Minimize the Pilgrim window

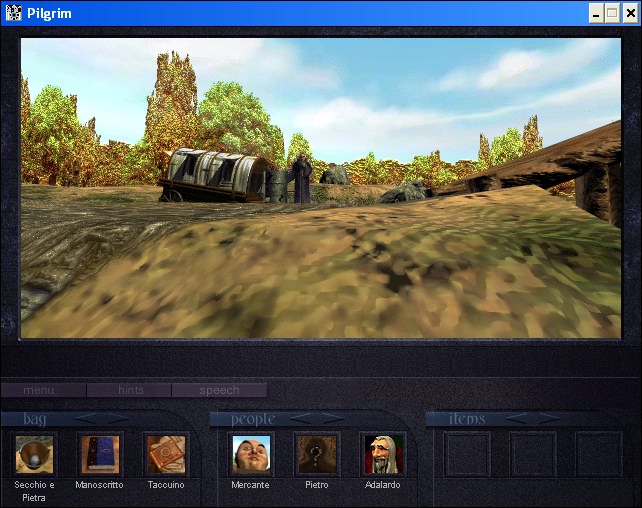596,14
